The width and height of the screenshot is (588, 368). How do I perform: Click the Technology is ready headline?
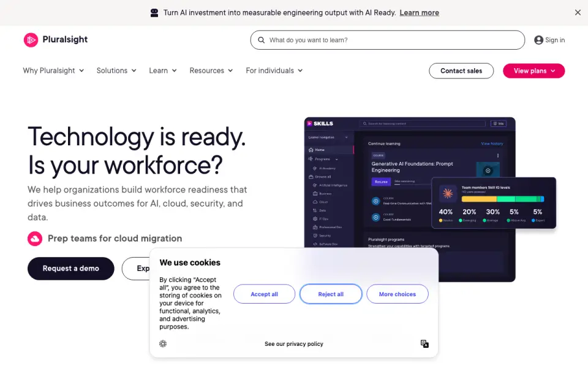tap(137, 151)
